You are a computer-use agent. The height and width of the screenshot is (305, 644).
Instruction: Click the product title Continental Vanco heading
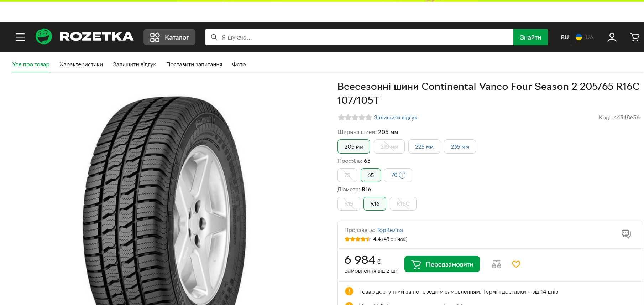click(x=488, y=93)
